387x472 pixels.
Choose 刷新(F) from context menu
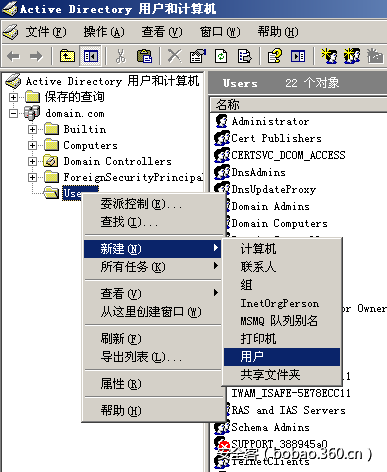click(153, 339)
